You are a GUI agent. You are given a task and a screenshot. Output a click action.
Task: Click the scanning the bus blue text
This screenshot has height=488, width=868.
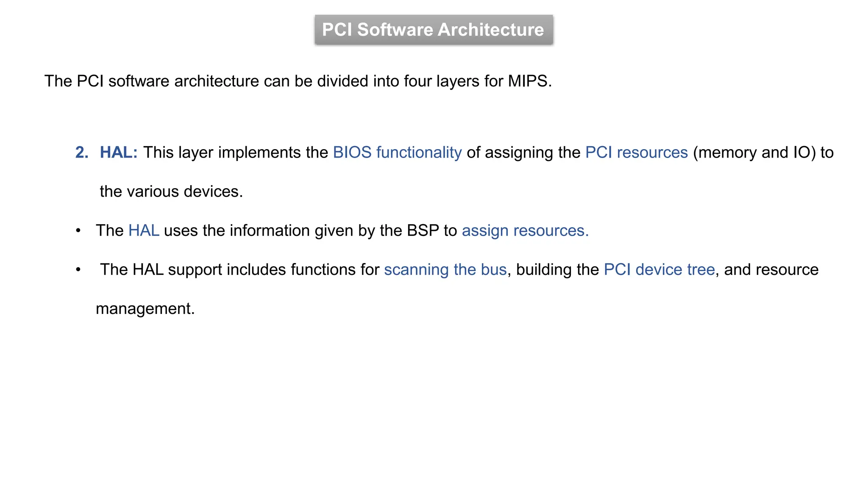[x=445, y=269]
